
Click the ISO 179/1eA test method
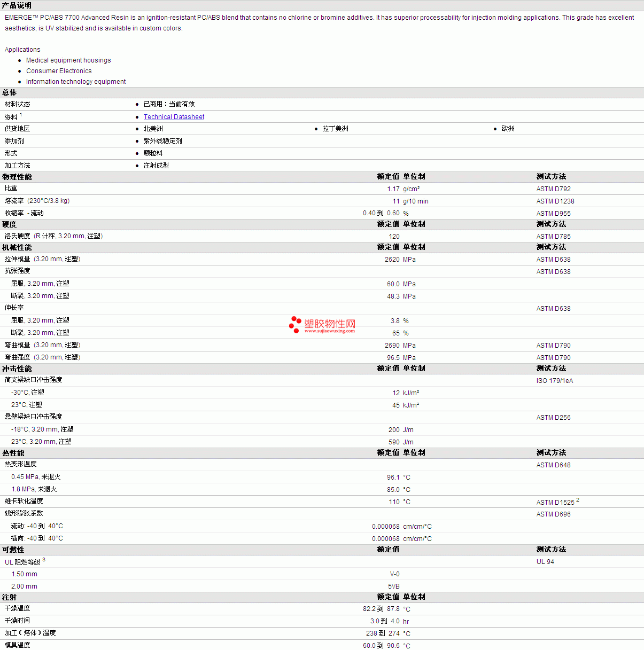(x=554, y=381)
